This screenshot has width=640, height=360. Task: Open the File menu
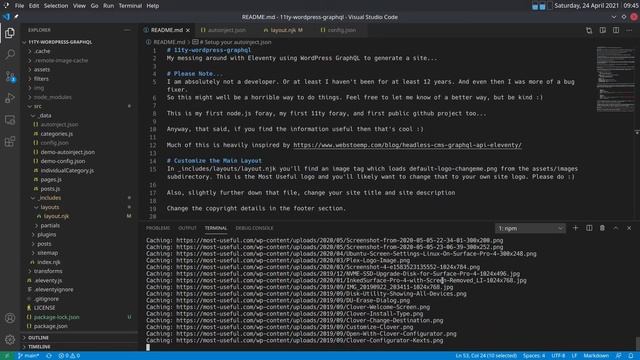point(19,6)
